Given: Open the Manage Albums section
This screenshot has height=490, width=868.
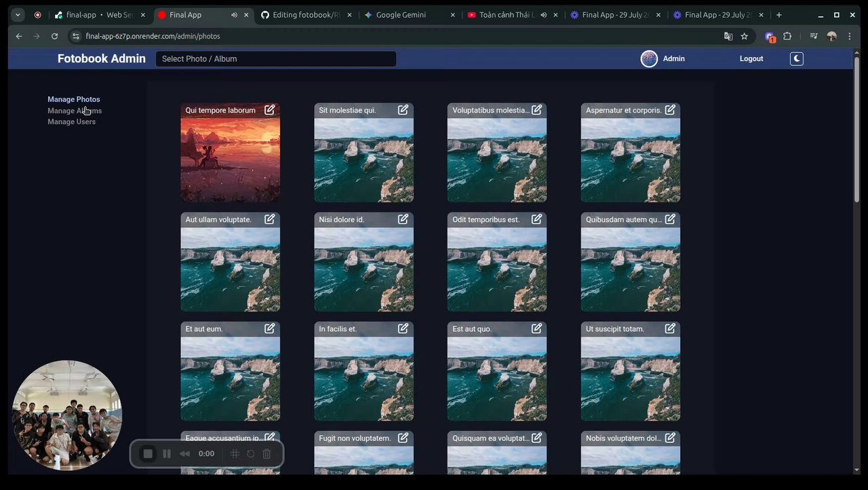Looking at the screenshot, I should (x=75, y=111).
